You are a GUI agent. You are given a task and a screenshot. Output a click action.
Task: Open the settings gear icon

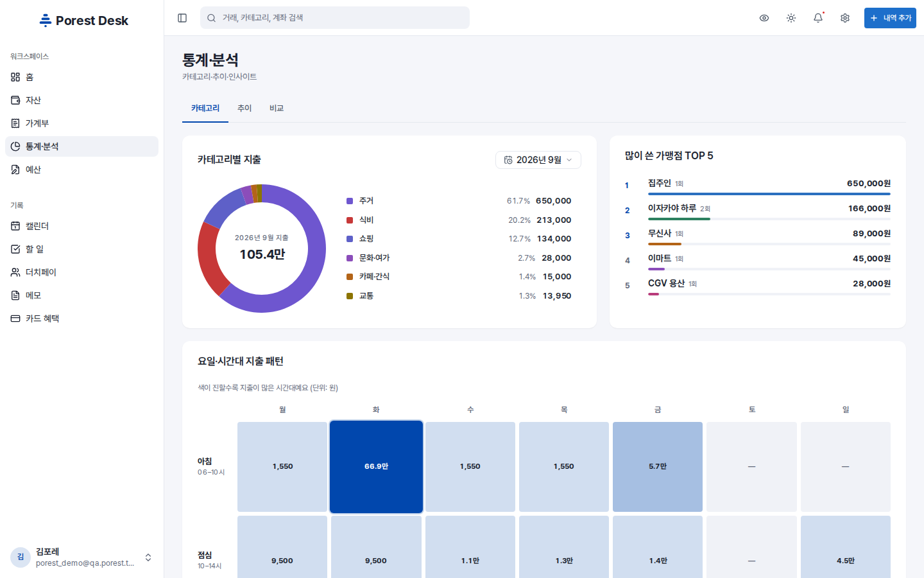[845, 18]
